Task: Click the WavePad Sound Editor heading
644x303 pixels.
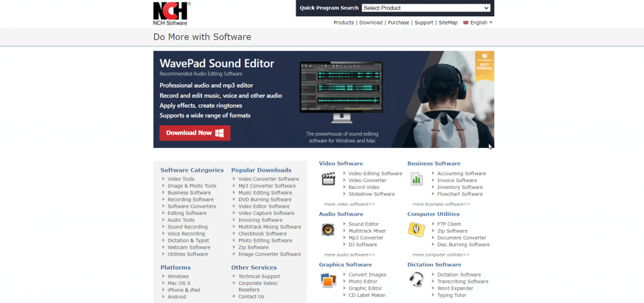Action: [217, 64]
